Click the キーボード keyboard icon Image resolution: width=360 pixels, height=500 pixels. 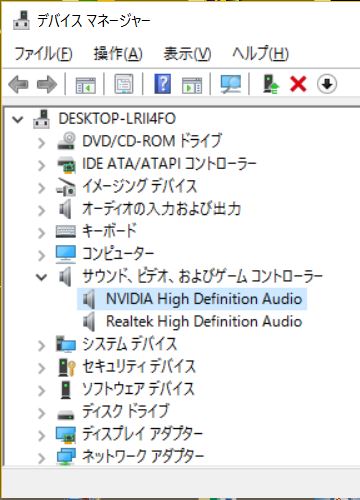click(66, 231)
